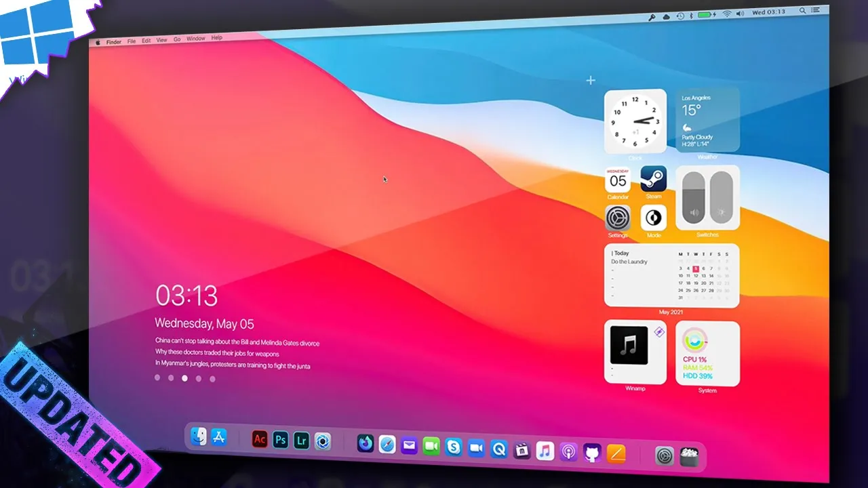Viewport: 868px width, 488px height.
Task: Click the Winamp album art thumbnail
Action: point(629,346)
